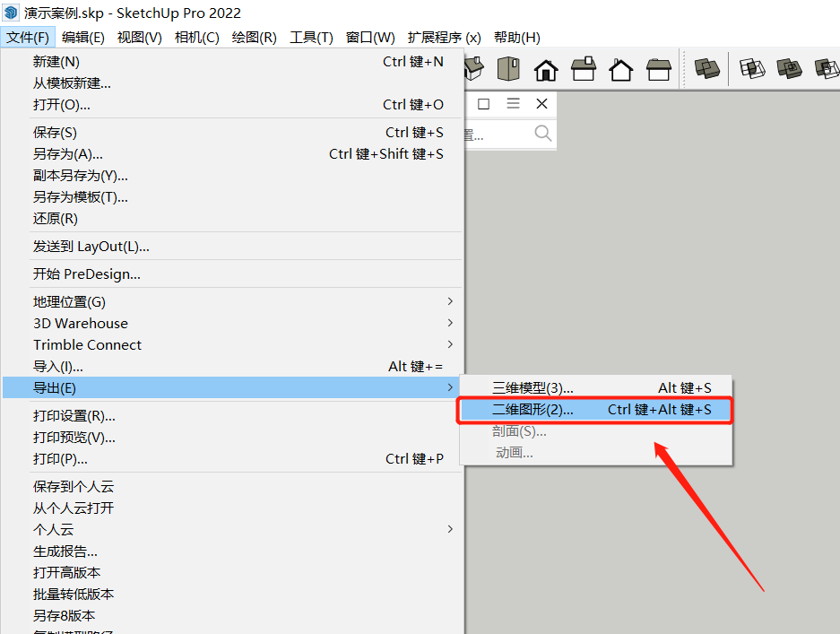
Task: Open the 扩展程序 (x) menu
Action: pos(444,38)
